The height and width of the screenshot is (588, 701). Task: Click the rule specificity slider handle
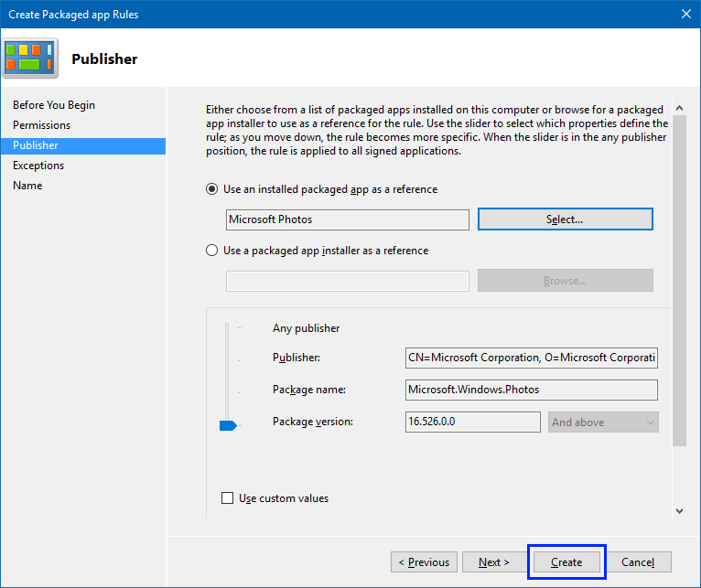pos(228,425)
